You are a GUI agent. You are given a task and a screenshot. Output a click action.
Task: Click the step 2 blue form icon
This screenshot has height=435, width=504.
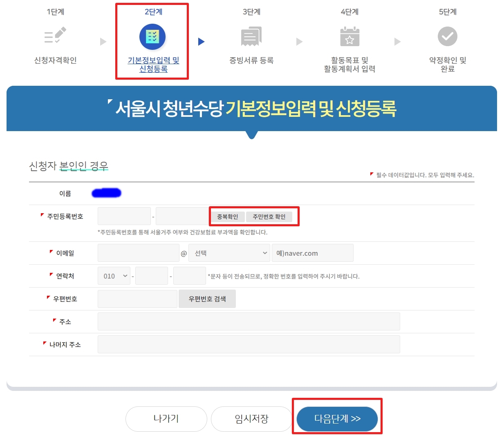click(152, 37)
